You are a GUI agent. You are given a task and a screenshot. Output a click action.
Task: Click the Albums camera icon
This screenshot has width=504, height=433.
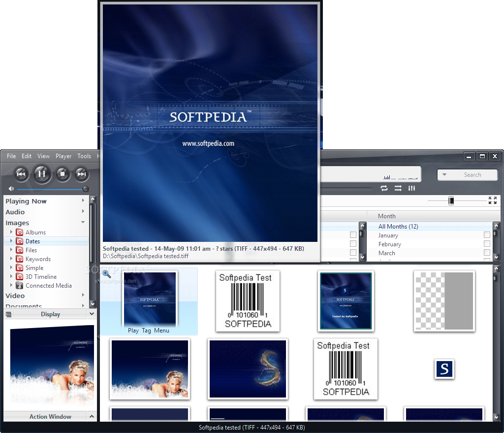click(20, 232)
